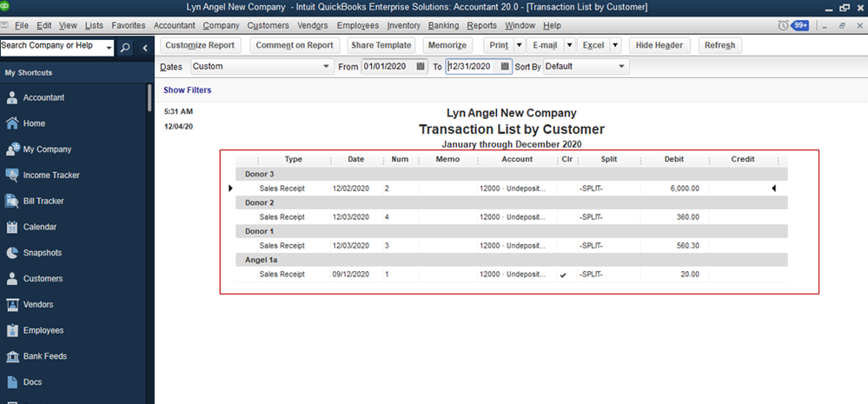The image size is (868, 404).
Task: Click the 09/12/2020 date cell
Action: point(350,275)
